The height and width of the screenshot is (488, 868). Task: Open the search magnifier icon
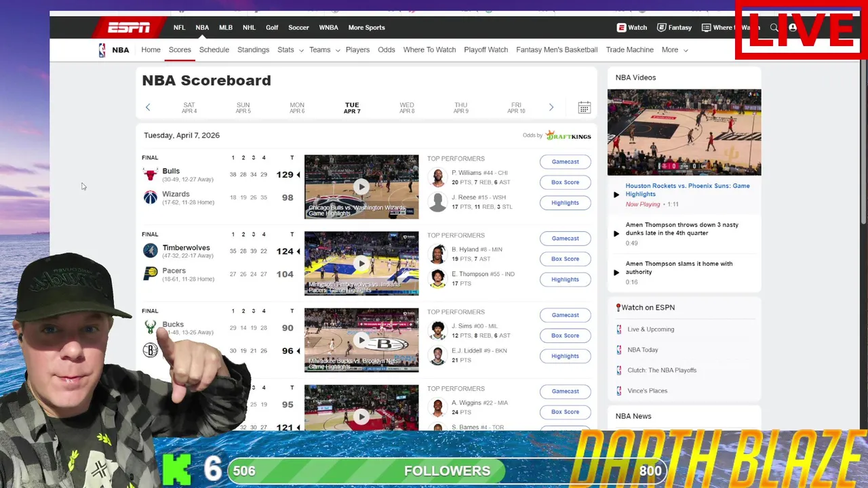[x=774, y=28]
